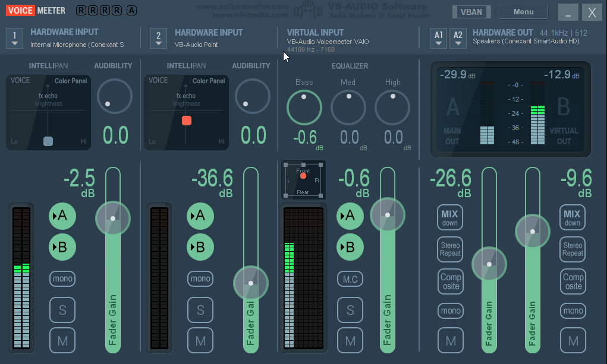Image resolution: width=607 pixels, height=364 pixels.
Task: Toggle bus B routing for hardware input 1
Action: pyautogui.click(x=62, y=247)
